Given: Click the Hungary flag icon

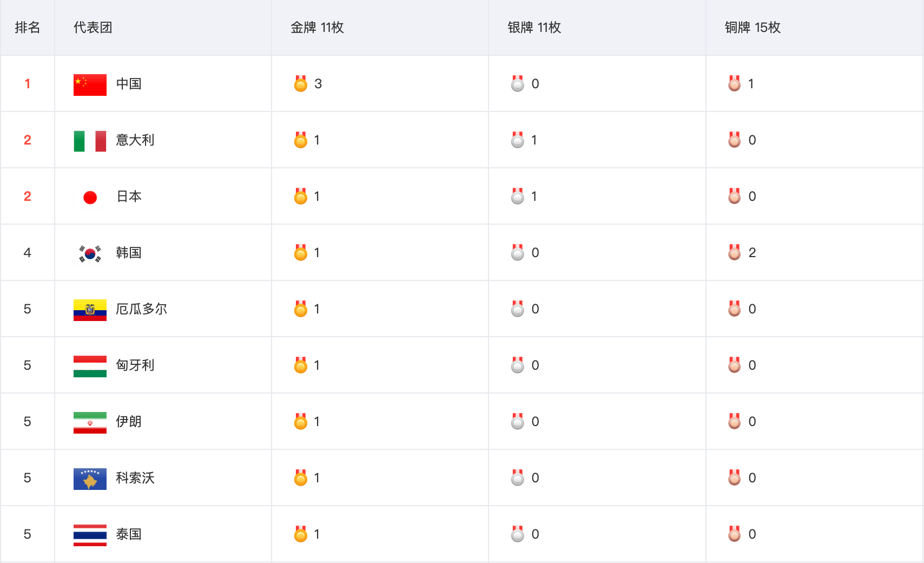Looking at the screenshot, I should tap(90, 366).
